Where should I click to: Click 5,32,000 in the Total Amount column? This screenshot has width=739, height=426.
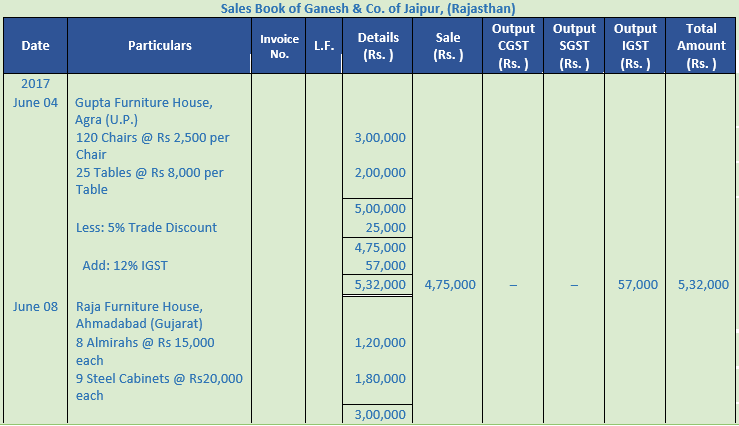coord(702,284)
